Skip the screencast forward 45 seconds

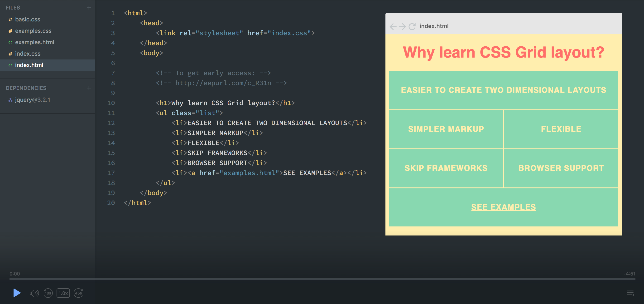point(78,293)
